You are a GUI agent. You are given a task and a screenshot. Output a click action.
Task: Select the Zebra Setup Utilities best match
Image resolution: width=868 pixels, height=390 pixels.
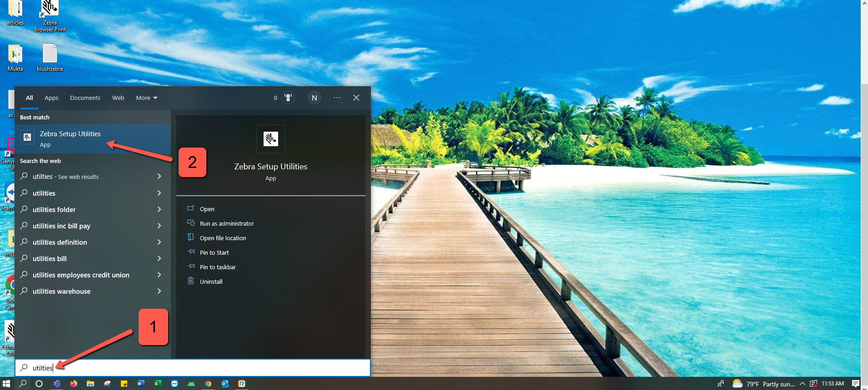(x=70, y=138)
